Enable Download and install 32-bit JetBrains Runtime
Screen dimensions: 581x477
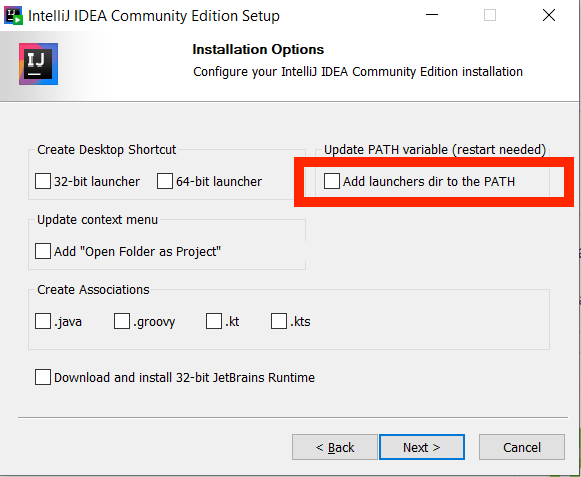pyautogui.click(x=43, y=377)
